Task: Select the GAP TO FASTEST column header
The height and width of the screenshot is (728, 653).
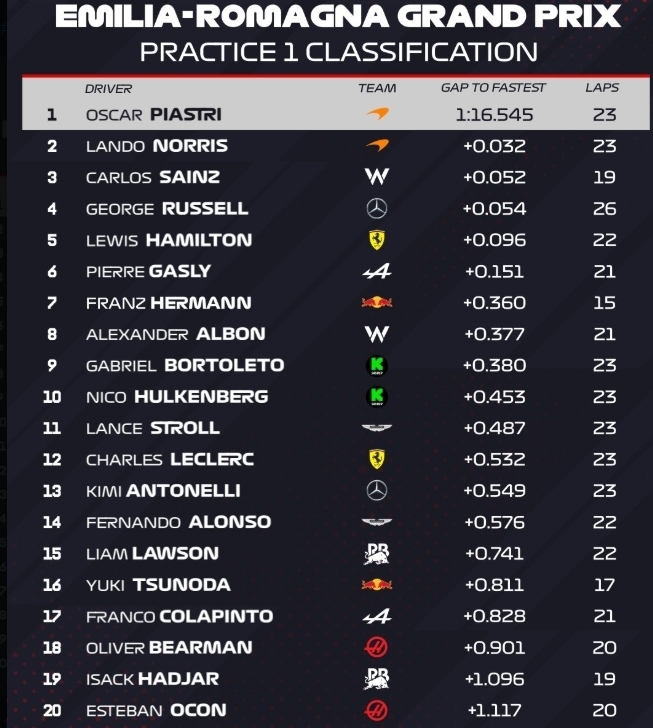Action: point(494,89)
